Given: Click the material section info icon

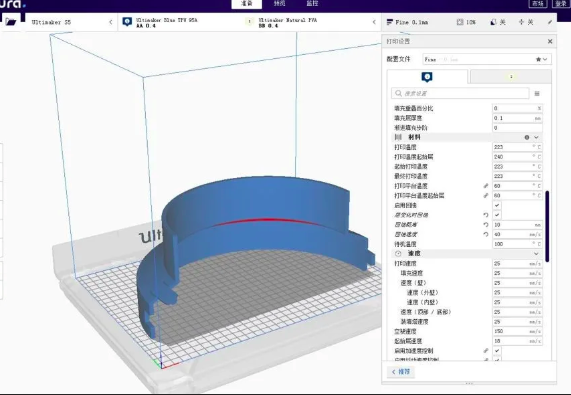Looking at the screenshot, I should click(527, 137).
